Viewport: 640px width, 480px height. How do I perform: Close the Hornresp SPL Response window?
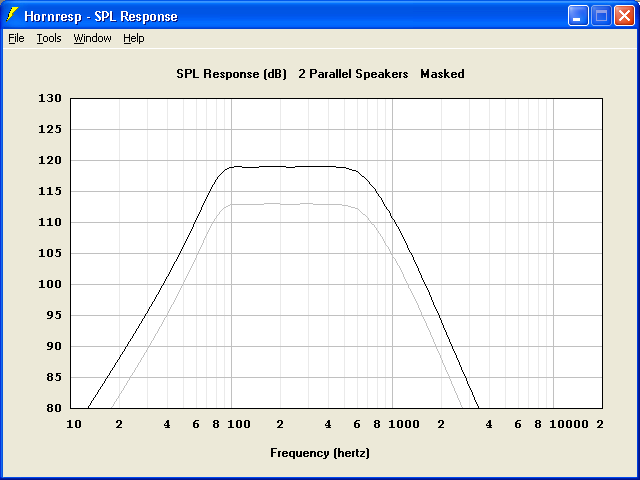point(624,16)
